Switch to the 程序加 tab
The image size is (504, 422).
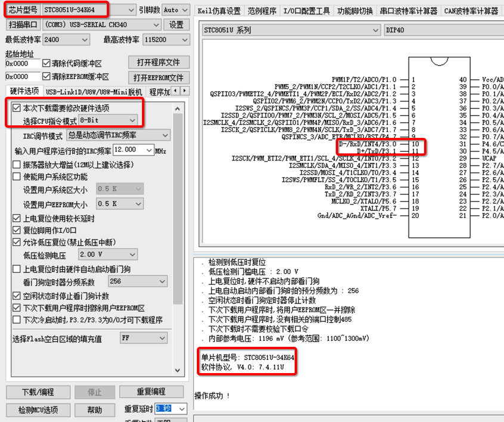click(x=159, y=92)
